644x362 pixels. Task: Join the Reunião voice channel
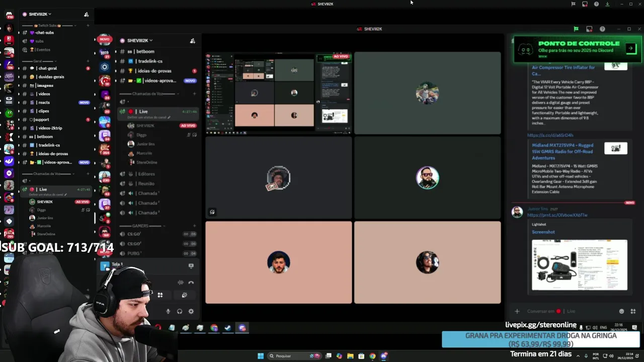point(146,184)
